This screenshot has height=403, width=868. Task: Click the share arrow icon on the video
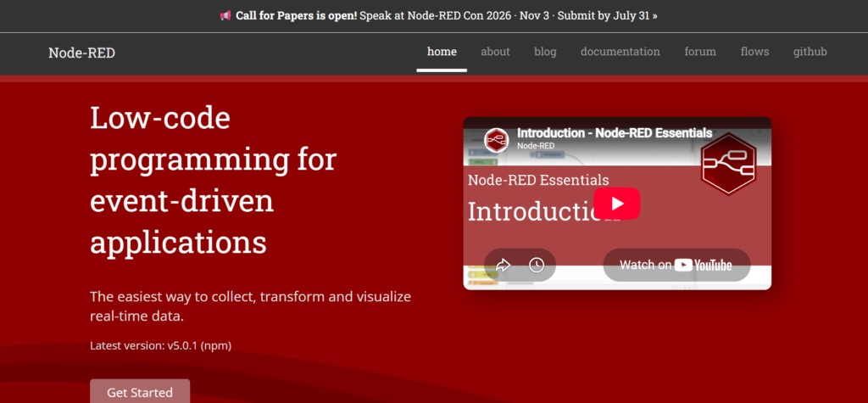tap(503, 265)
